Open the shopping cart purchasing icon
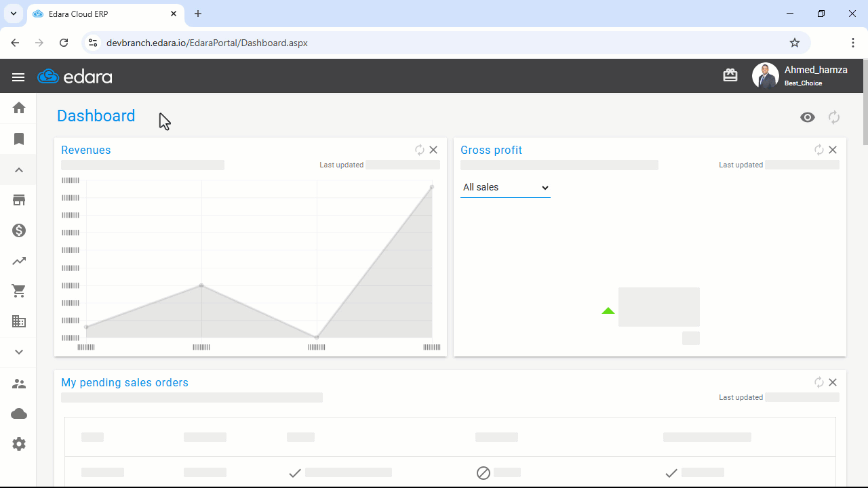 [19, 291]
